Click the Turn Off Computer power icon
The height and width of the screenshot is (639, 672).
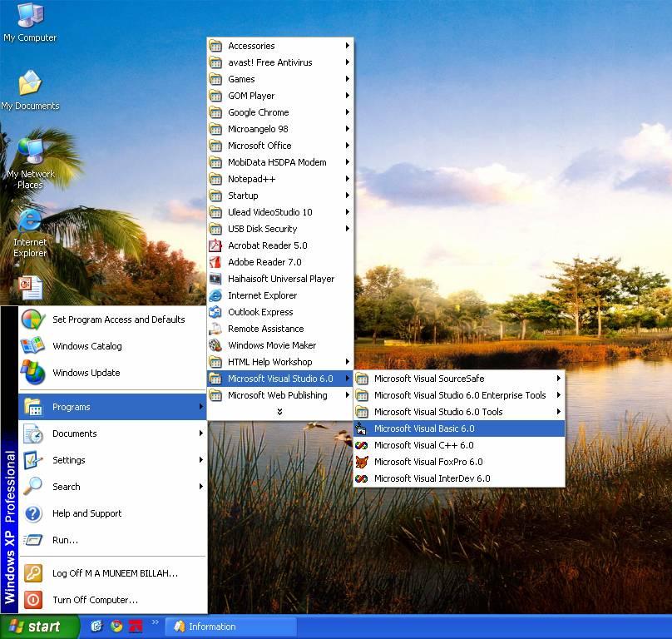point(33,600)
